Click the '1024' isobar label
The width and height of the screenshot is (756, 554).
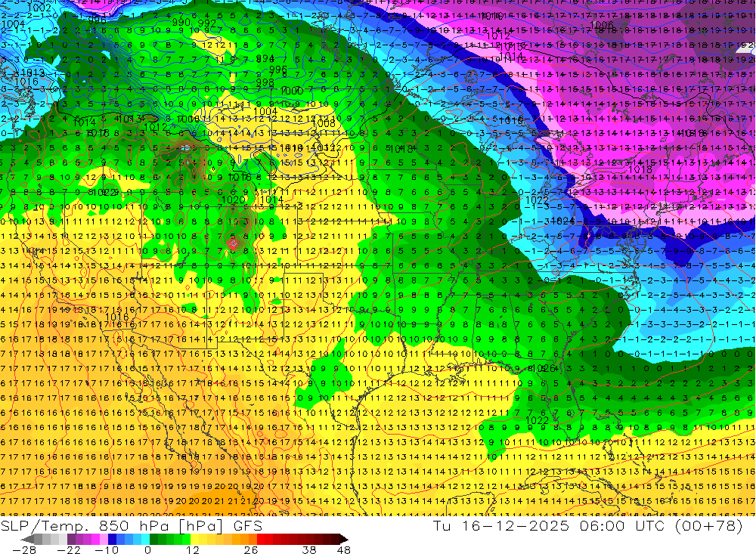point(562,221)
